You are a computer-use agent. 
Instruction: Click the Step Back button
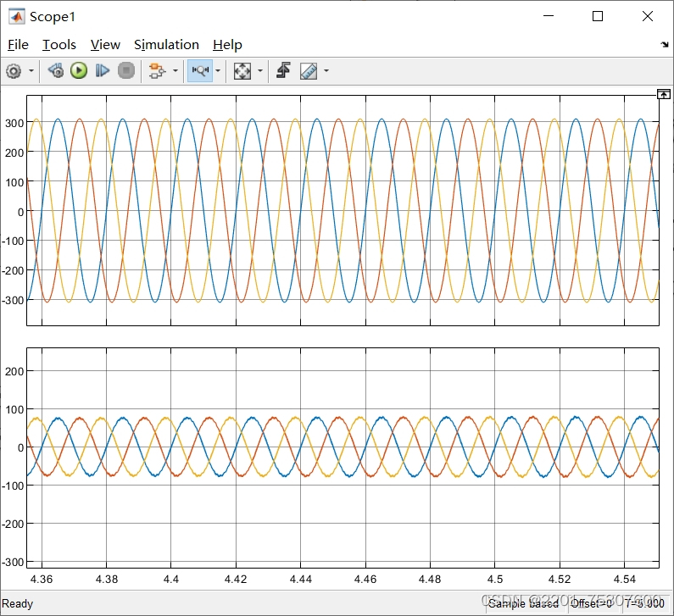coord(55,71)
